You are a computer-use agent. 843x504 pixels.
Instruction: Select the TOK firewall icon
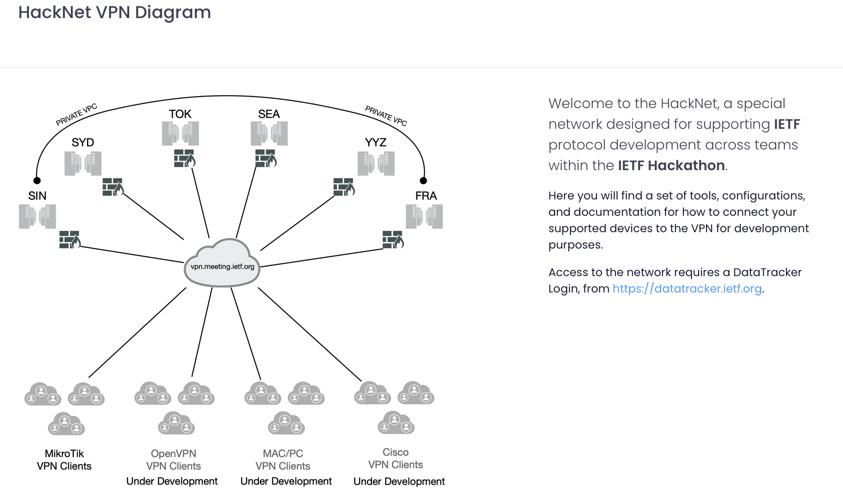tap(184, 159)
